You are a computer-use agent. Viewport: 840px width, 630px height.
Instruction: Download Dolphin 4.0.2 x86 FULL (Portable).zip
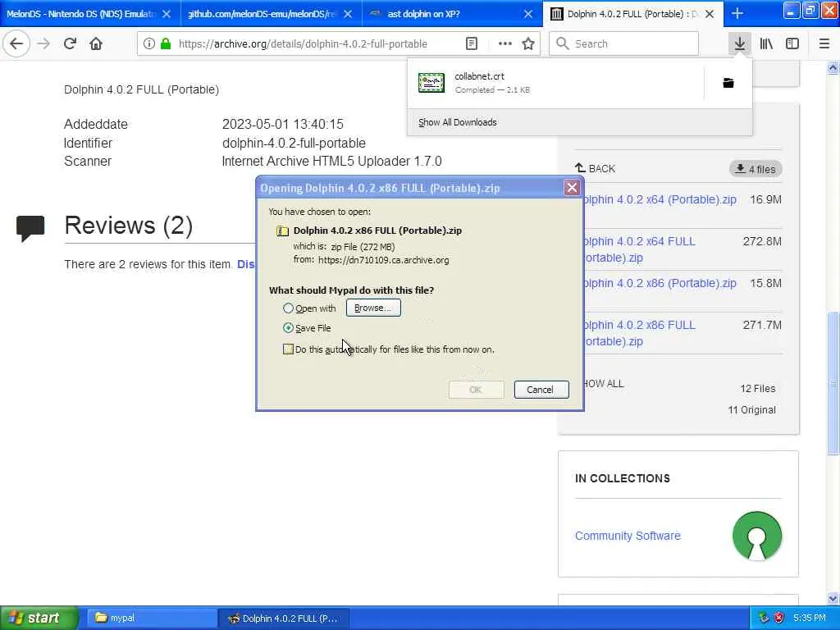638,333
